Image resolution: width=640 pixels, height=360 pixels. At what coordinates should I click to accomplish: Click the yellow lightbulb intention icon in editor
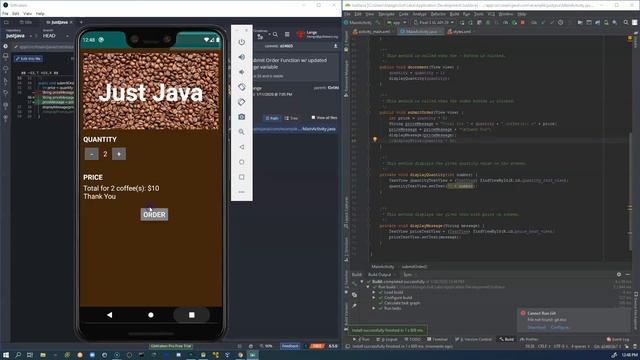(375, 140)
